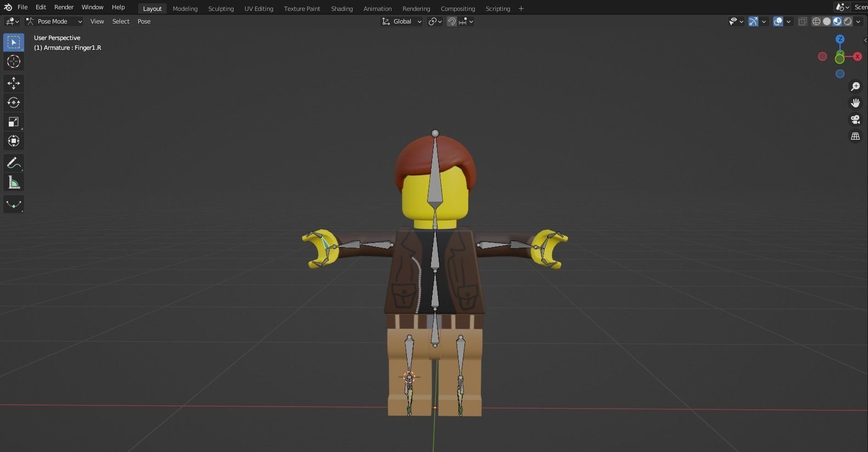Click the red X axis gizmo handle

coord(858,56)
